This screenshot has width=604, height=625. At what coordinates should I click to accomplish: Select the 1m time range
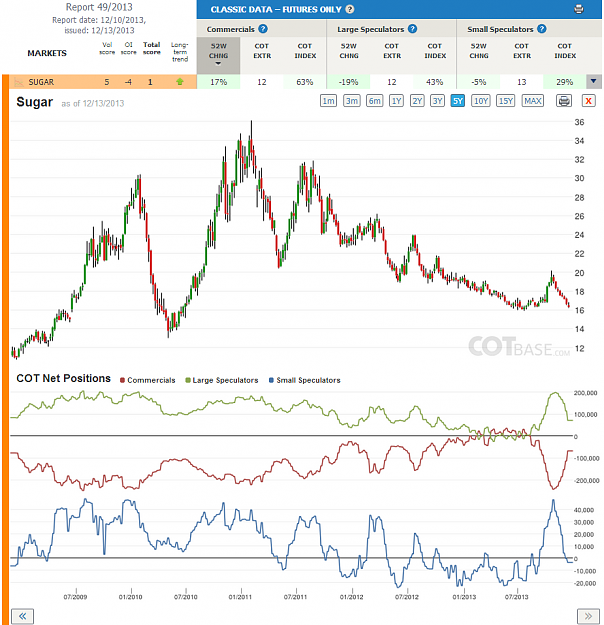328,101
